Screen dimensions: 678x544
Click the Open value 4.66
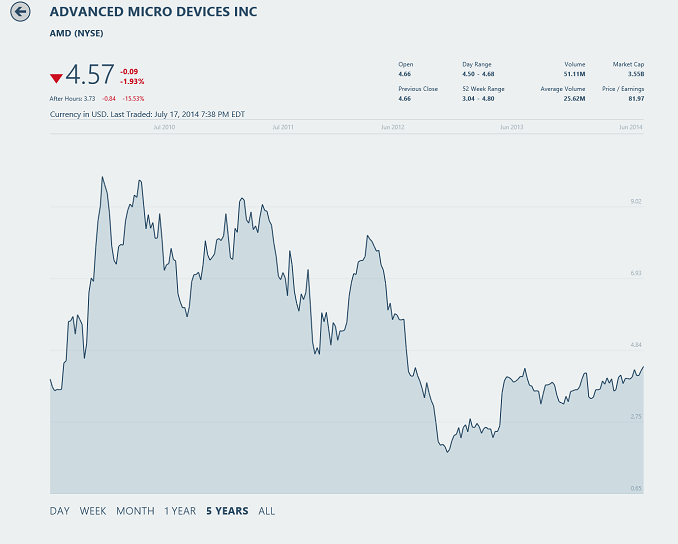coord(405,74)
